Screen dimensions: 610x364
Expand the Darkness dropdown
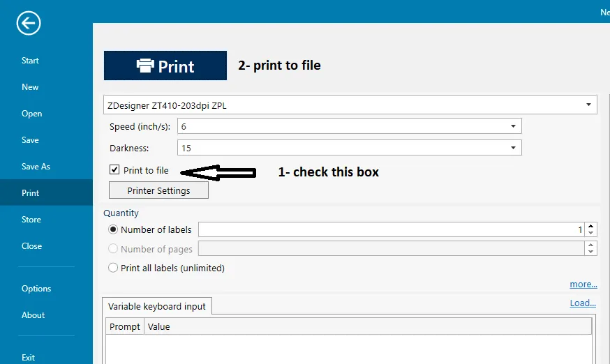pos(350,148)
